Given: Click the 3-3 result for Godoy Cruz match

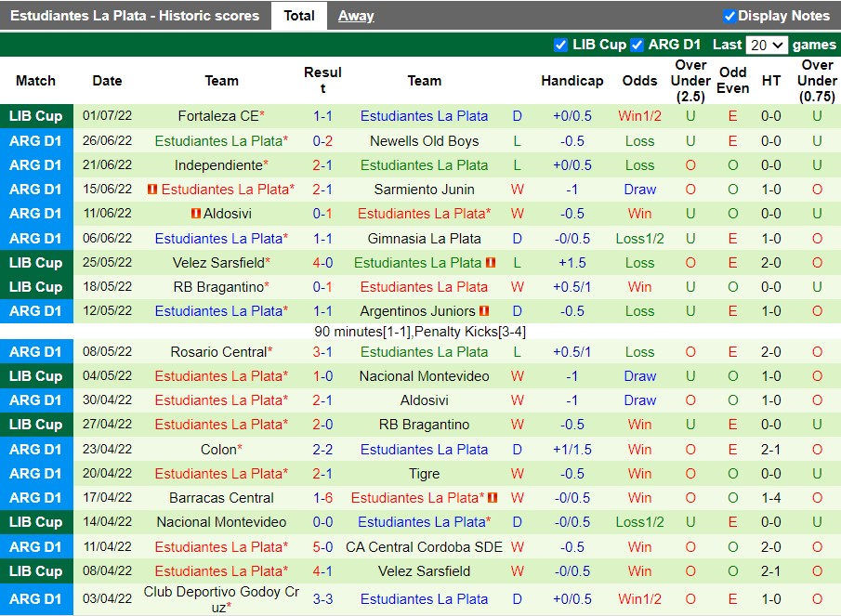Looking at the screenshot, I should pos(322,599).
